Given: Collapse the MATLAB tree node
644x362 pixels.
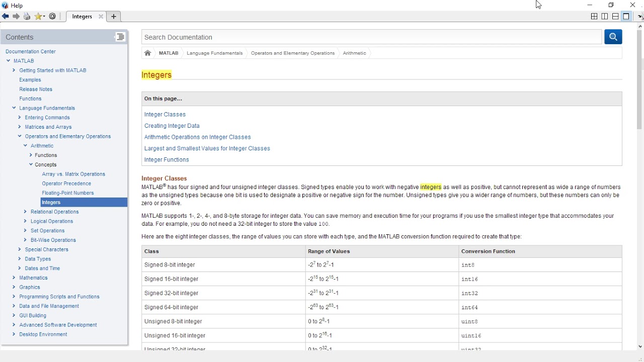Looking at the screenshot, I should [x=9, y=61].
